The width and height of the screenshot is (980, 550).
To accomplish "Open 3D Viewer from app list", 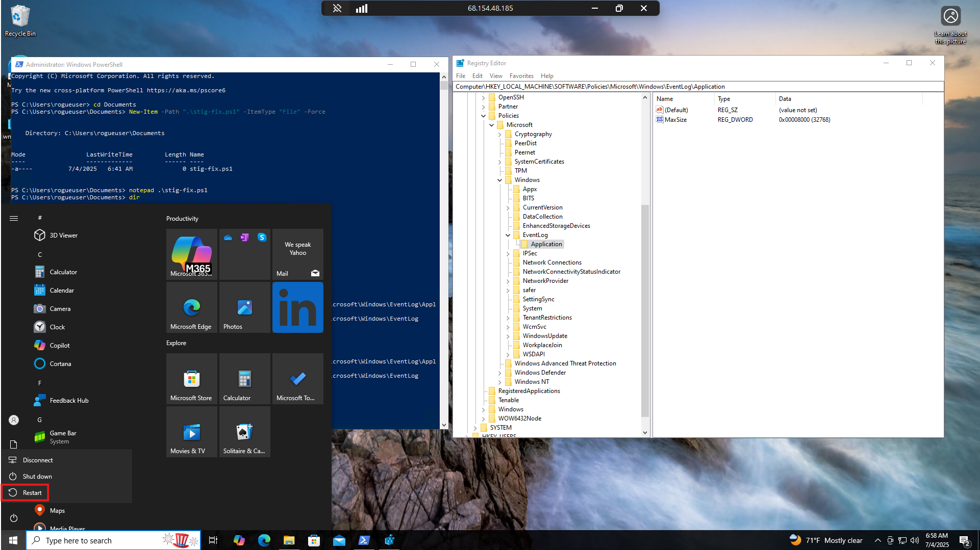I will pos(63,235).
